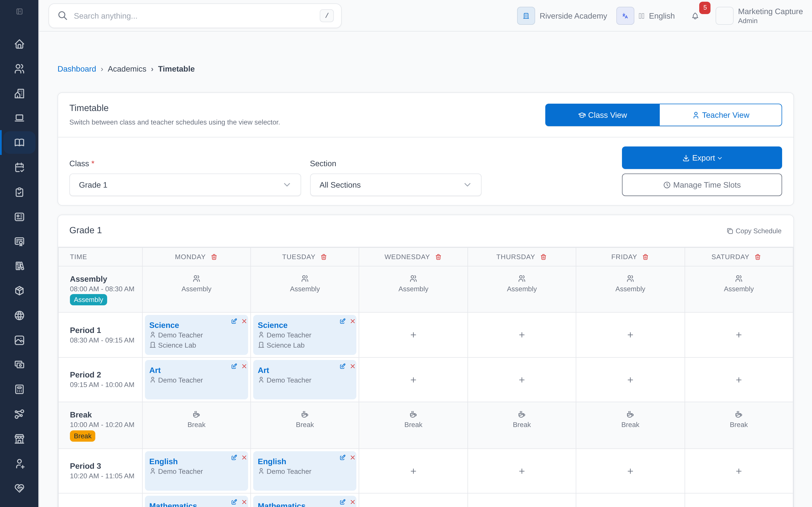Image resolution: width=812 pixels, height=507 pixels.
Task: Open the Class dropdown showing Grade 1
Action: click(185, 185)
